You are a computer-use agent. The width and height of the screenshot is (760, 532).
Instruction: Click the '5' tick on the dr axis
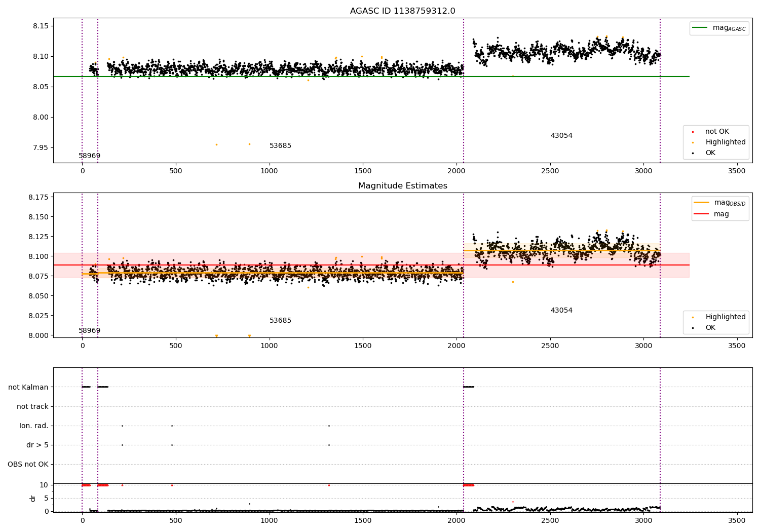tap(47, 498)
